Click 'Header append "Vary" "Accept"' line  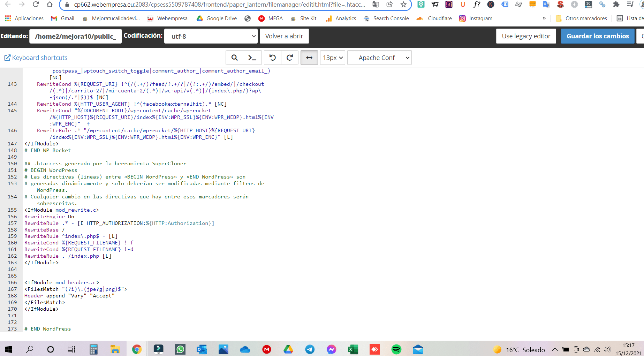point(69,296)
